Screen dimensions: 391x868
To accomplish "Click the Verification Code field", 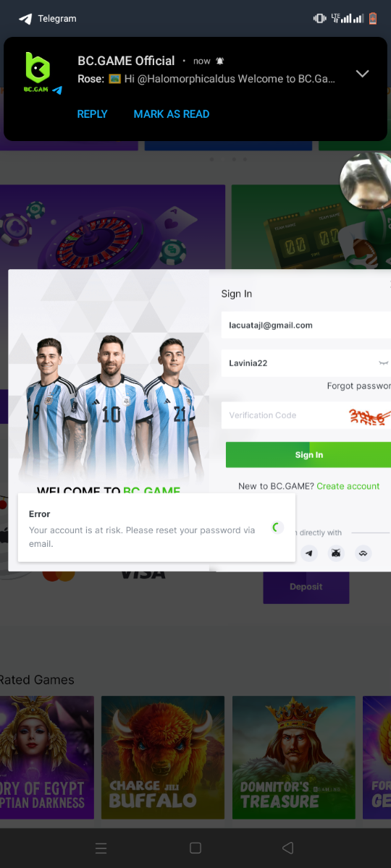I will point(282,415).
